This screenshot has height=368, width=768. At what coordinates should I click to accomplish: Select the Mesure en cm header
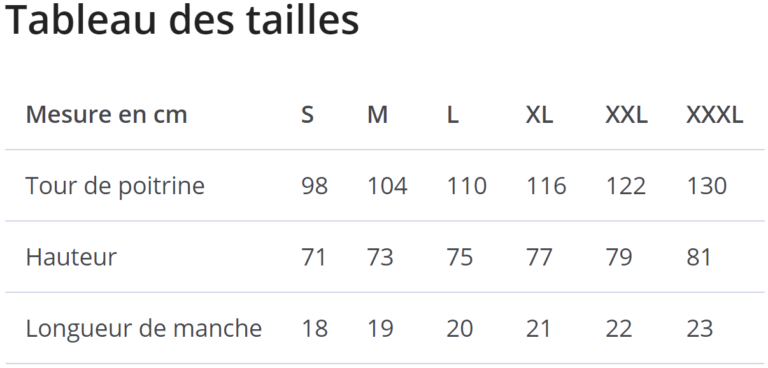[x=106, y=115]
